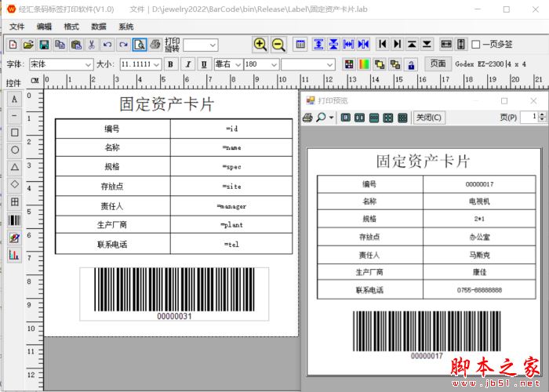Open the 编辑 menu
The height and width of the screenshot is (392, 549).
pyautogui.click(x=44, y=27)
